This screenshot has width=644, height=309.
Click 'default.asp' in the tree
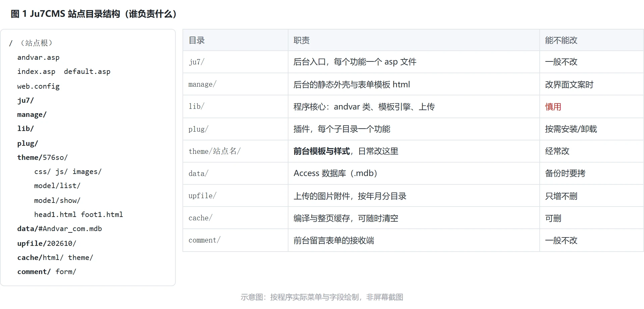(87, 72)
